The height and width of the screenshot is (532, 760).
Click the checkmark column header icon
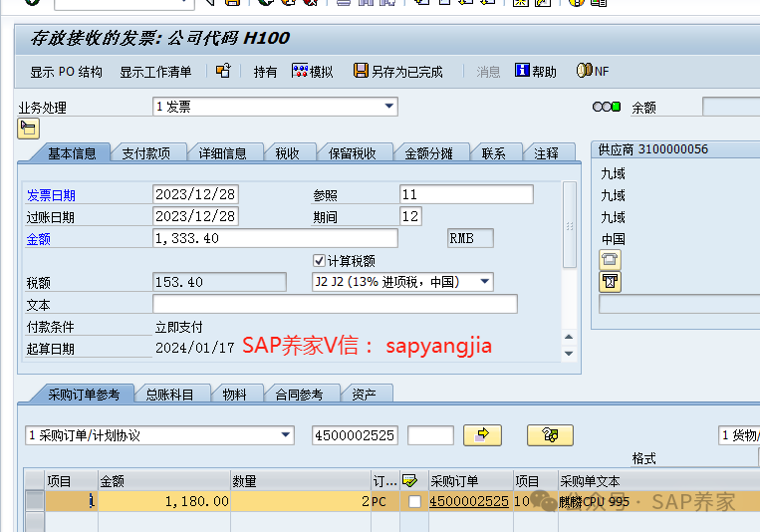coord(409,481)
